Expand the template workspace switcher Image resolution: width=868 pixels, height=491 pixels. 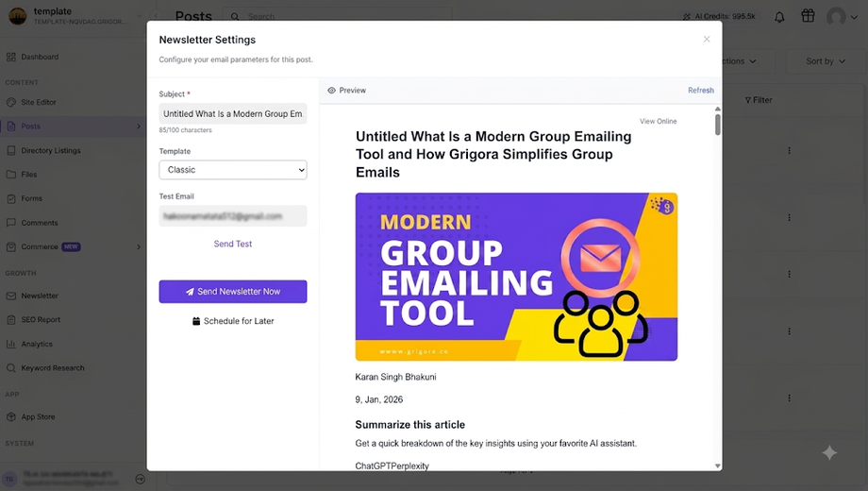pos(139,16)
